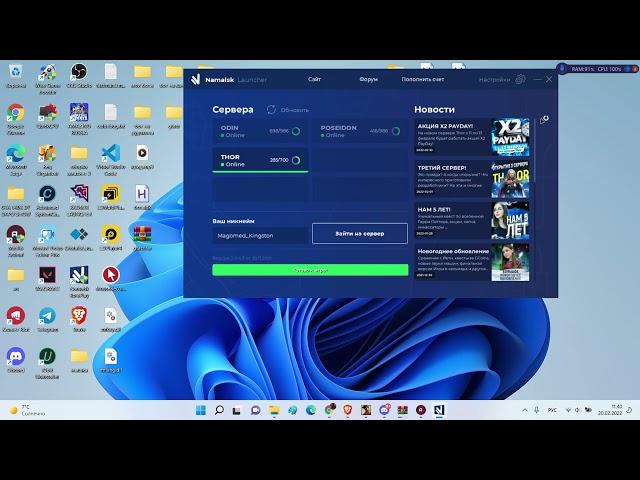Open the dark C-circle Advanced SystemCare shortcut
Viewport: 640px width, 480px height.
tap(47, 200)
